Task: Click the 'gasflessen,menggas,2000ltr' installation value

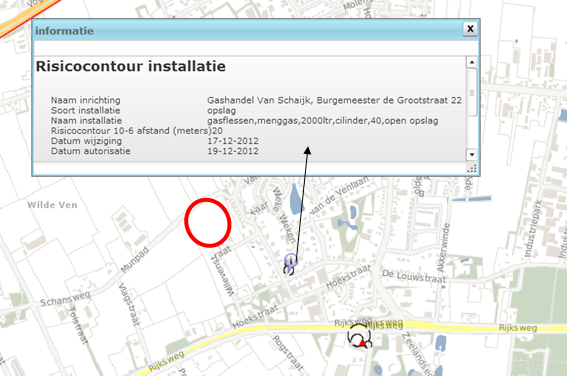Action: (x=323, y=121)
